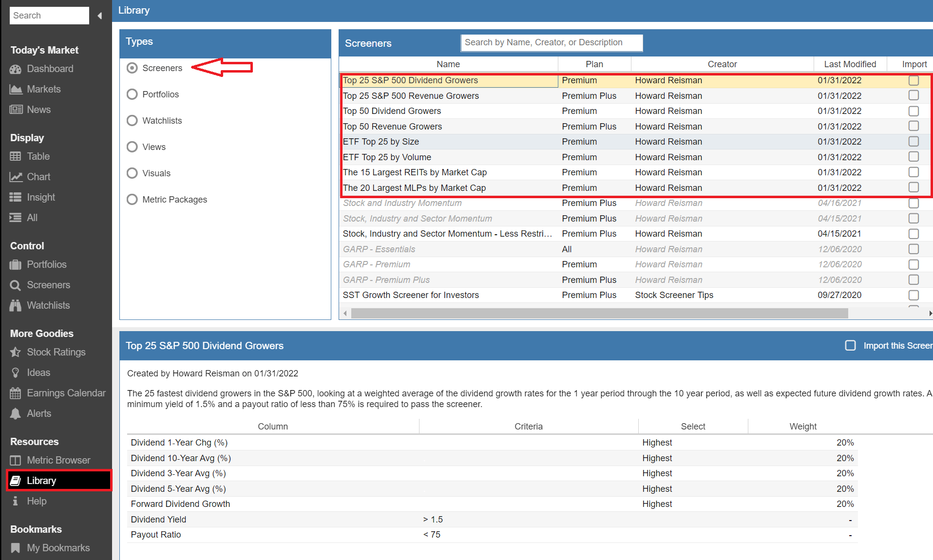Open the Metric Browser menu item

pos(58,461)
